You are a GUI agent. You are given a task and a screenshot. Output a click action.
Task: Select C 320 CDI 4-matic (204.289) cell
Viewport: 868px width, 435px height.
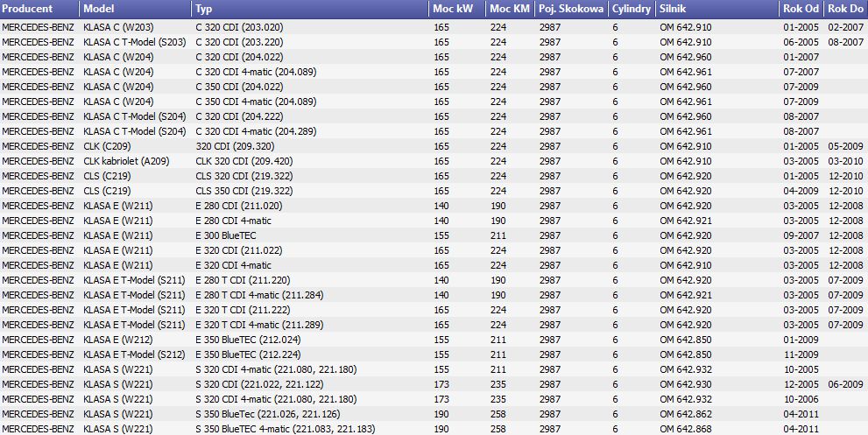[257, 131]
